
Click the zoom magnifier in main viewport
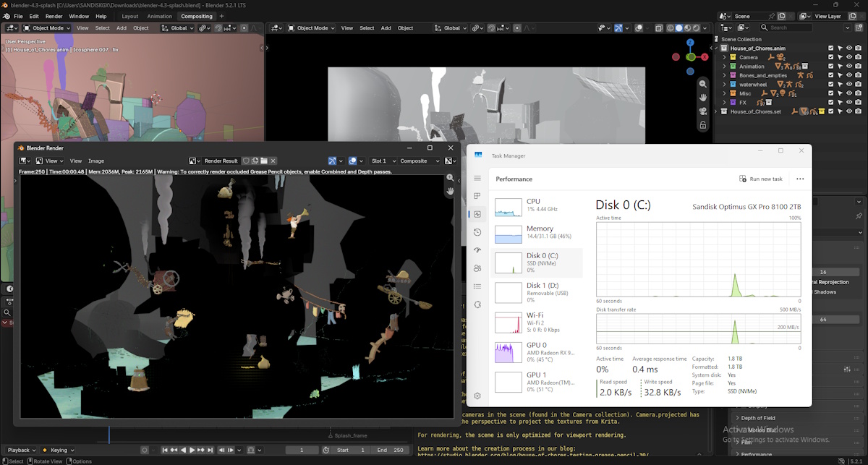pyautogui.click(x=702, y=83)
